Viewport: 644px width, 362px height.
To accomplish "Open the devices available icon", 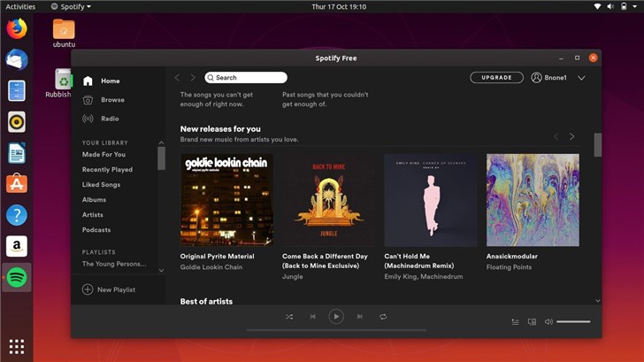I will point(532,322).
